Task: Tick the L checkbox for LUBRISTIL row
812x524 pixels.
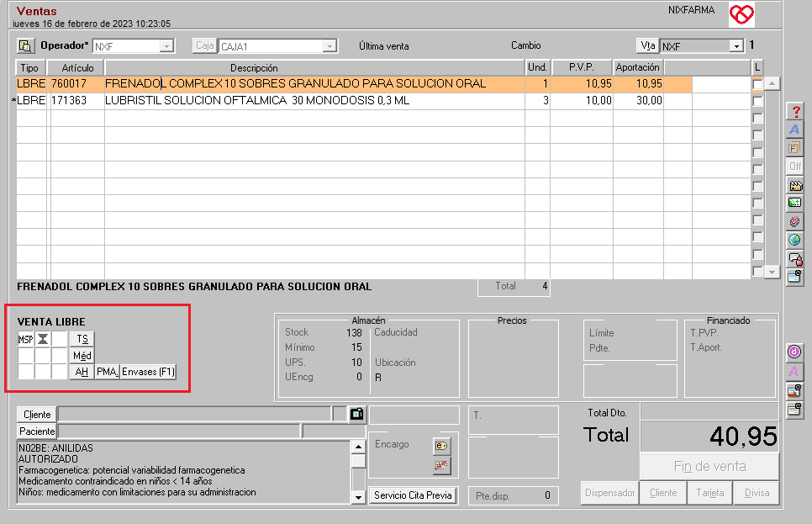Action: tap(757, 101)
